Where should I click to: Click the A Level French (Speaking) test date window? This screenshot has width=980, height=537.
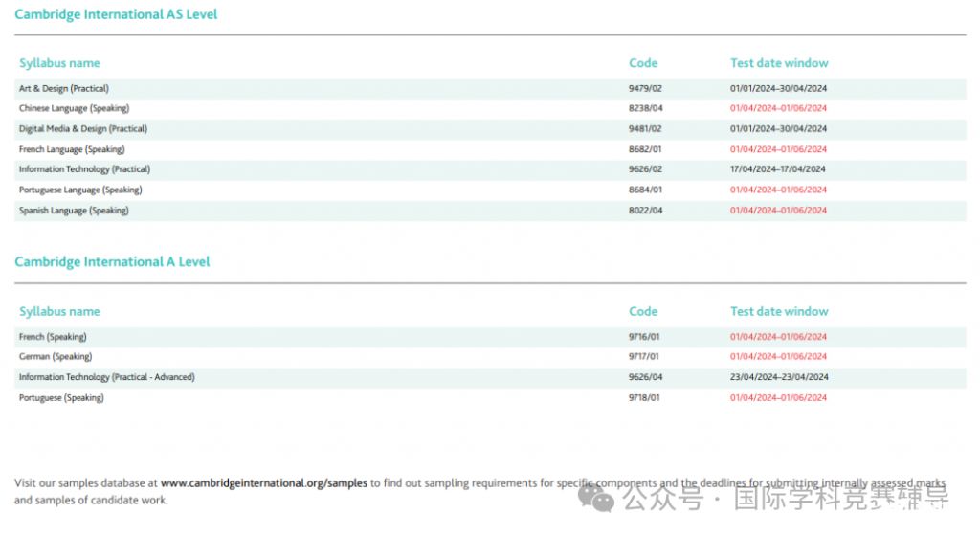click(x=778, y=337)
